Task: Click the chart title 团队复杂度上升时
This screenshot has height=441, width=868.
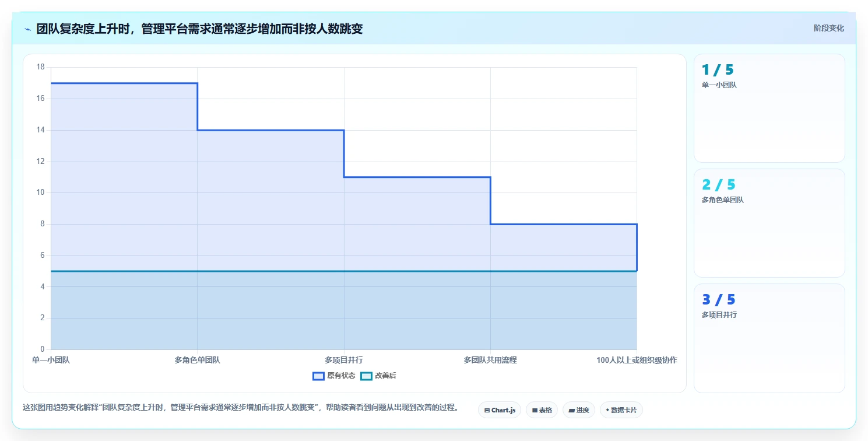Action: 199,29
